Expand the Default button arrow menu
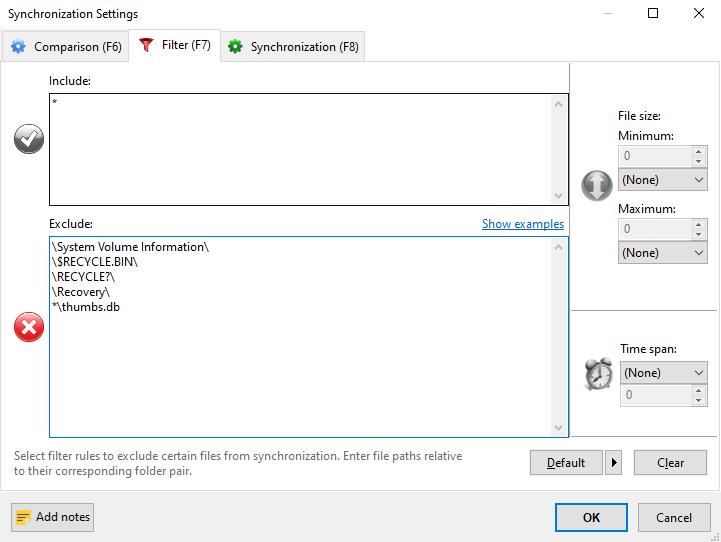This screenshot has width=721, height=542. pos(614,462)
